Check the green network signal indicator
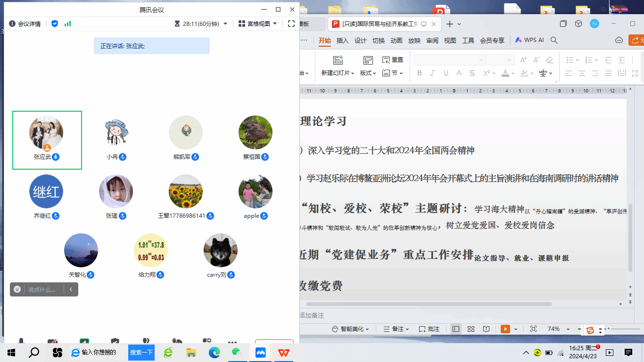This screenshot has height=362, width=644. pyautogui.click(x=68, y=24)
